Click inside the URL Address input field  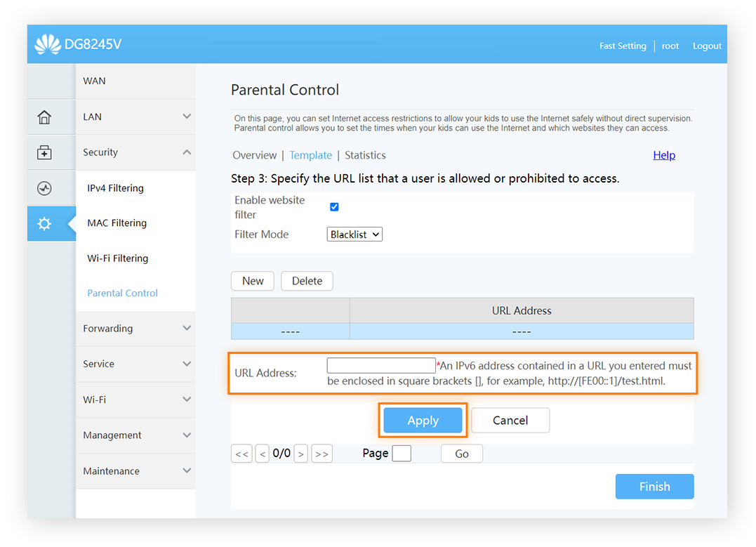pyautogui.click(x=381, y=365)
